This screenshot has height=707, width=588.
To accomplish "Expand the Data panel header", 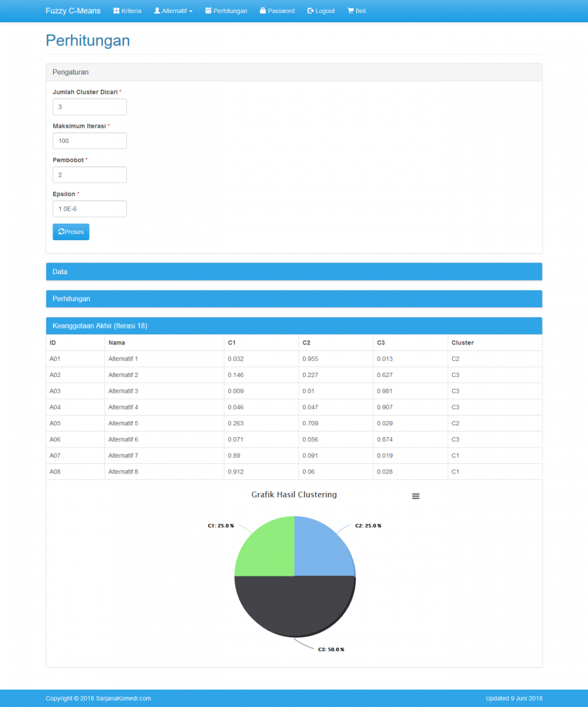I will click(294, 271).
